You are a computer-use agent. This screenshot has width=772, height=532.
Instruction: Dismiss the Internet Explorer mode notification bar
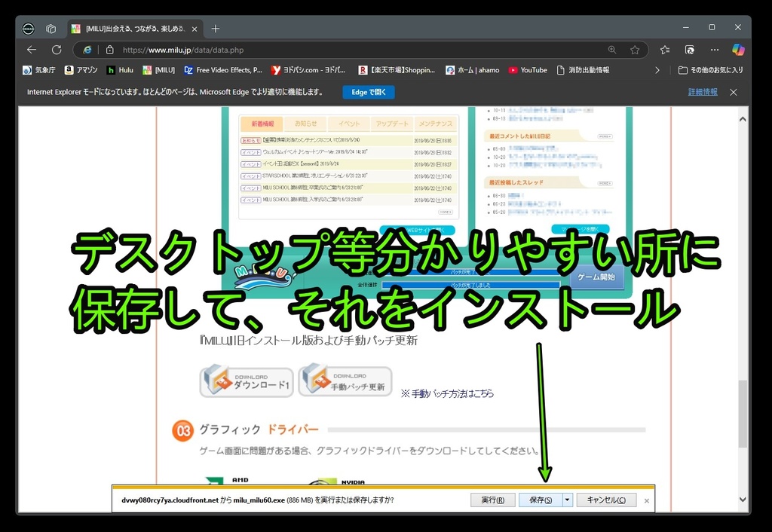[x=733, y=92]
